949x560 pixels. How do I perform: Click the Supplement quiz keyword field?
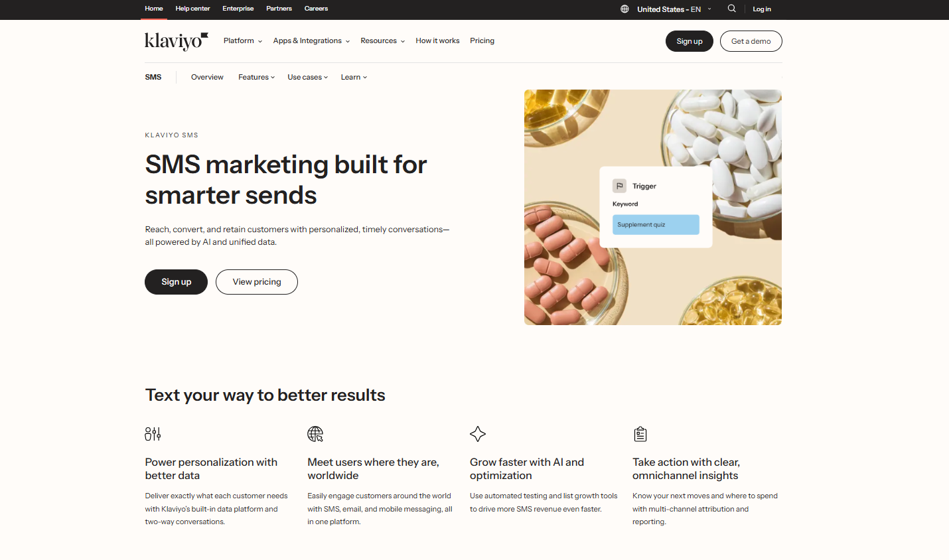(656, 225)
